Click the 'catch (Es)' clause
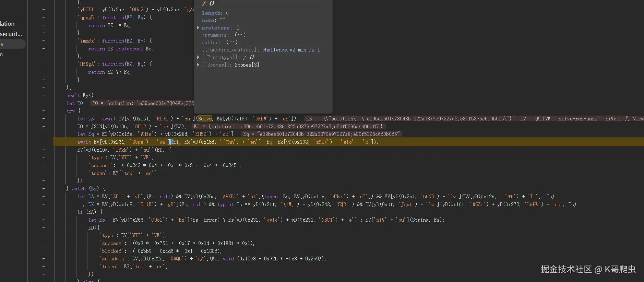Screen dimensions: 644x282 pyautogui.click(x=85, y=189)
